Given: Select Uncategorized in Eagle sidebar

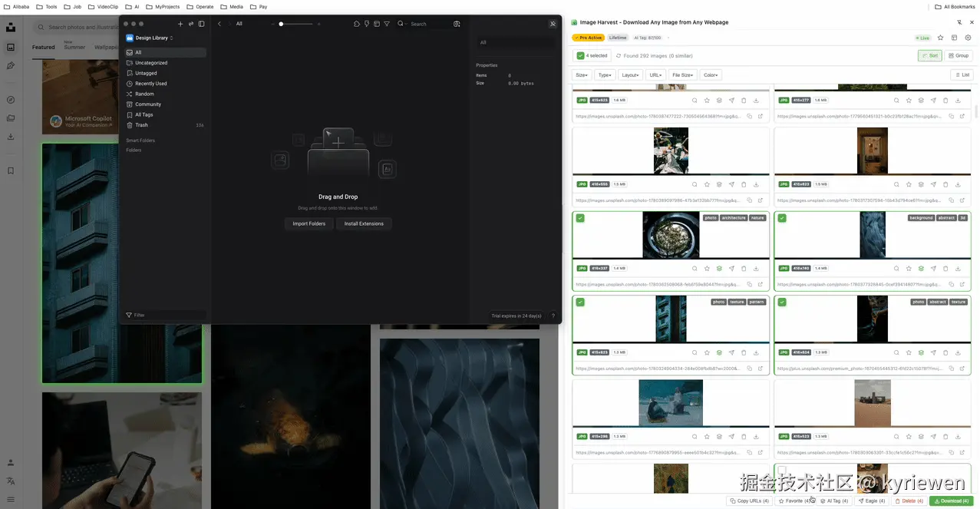Looking at the screenshot, I should [165, 63].
